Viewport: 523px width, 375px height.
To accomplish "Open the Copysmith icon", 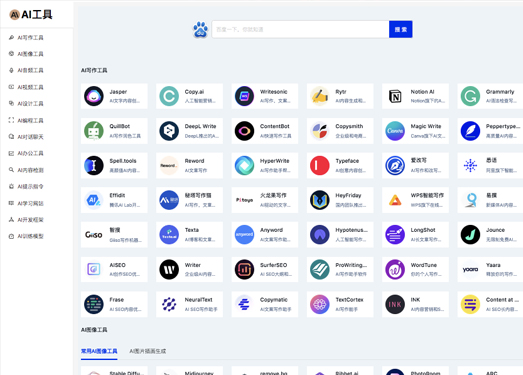I will (320, 131).
